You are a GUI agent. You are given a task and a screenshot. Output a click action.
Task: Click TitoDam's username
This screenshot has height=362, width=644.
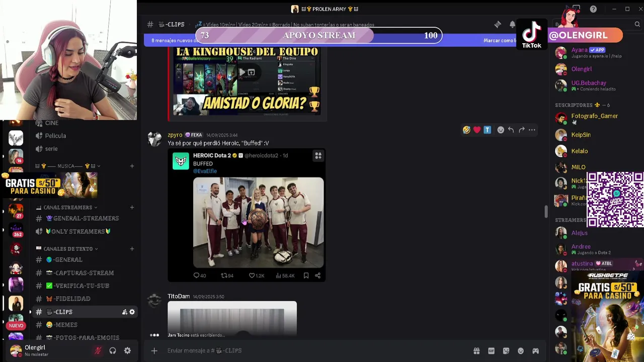pyautogui.click(x=179, y=297)
